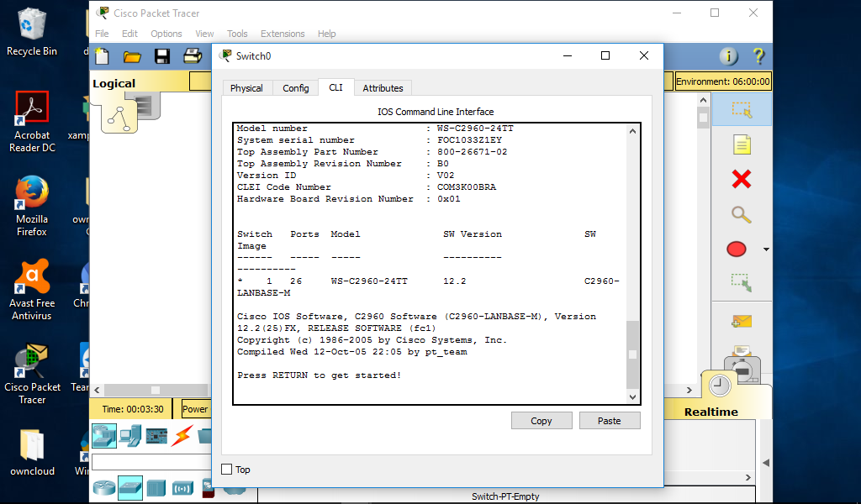Click the yellow question mark help icon
Screen dimensions: 861x504
click(758, 56)
